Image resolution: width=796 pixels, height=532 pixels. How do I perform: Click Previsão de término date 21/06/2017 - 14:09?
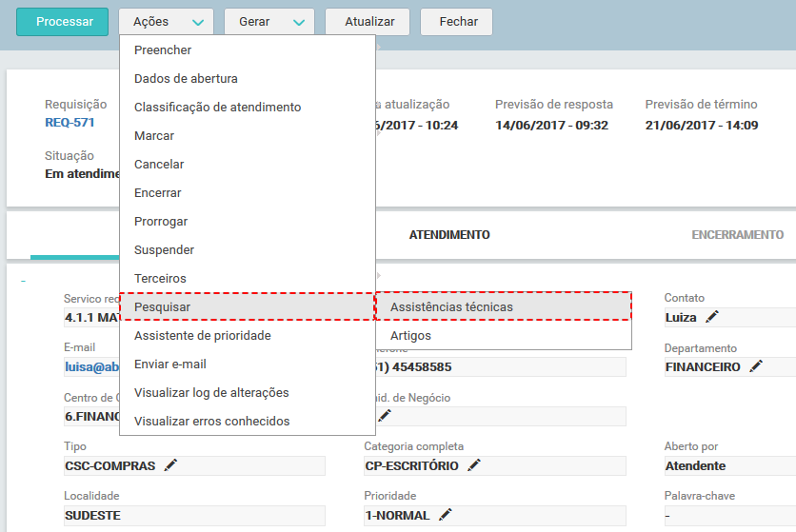702,126
